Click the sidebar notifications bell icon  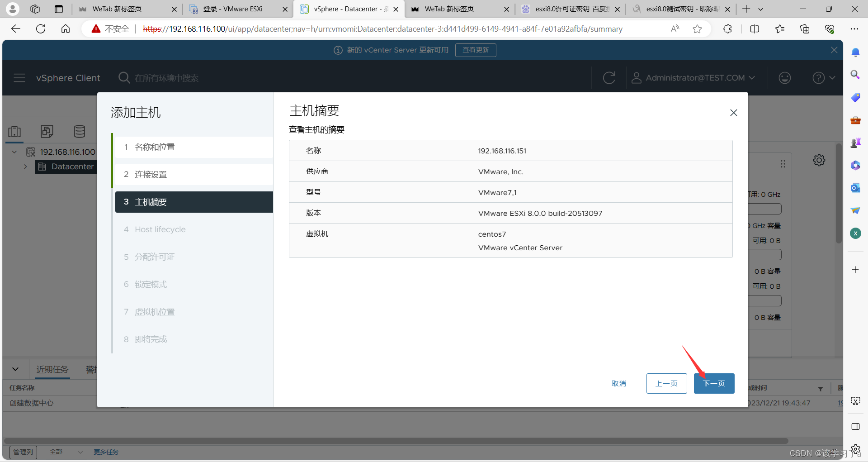[x=855, y=52]
